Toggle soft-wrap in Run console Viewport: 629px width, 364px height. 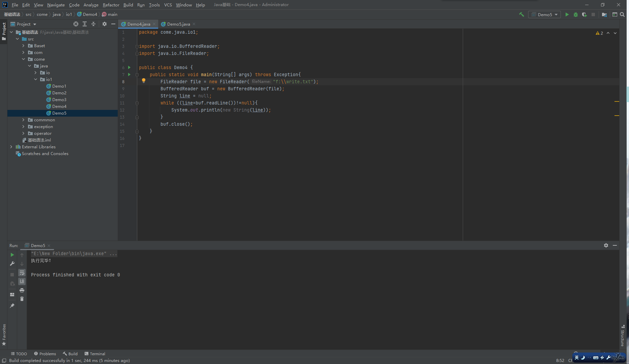click(x=22, y=273)
